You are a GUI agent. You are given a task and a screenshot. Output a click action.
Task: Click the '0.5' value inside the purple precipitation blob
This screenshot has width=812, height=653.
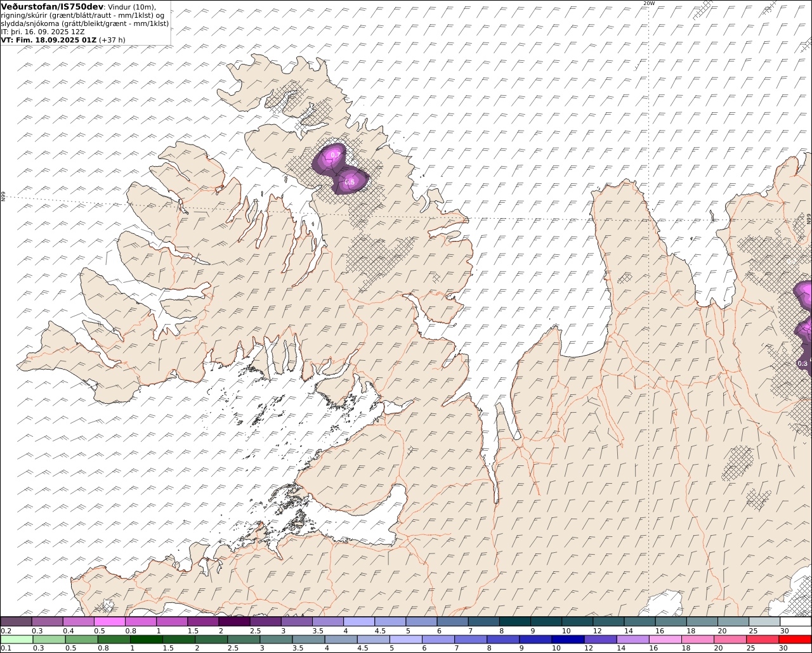350,183
